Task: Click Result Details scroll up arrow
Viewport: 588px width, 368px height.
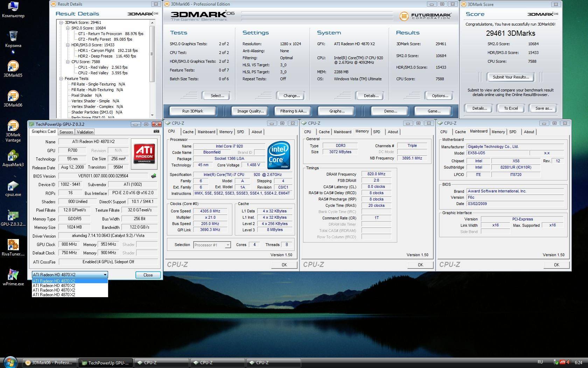Action: point(152,23)
